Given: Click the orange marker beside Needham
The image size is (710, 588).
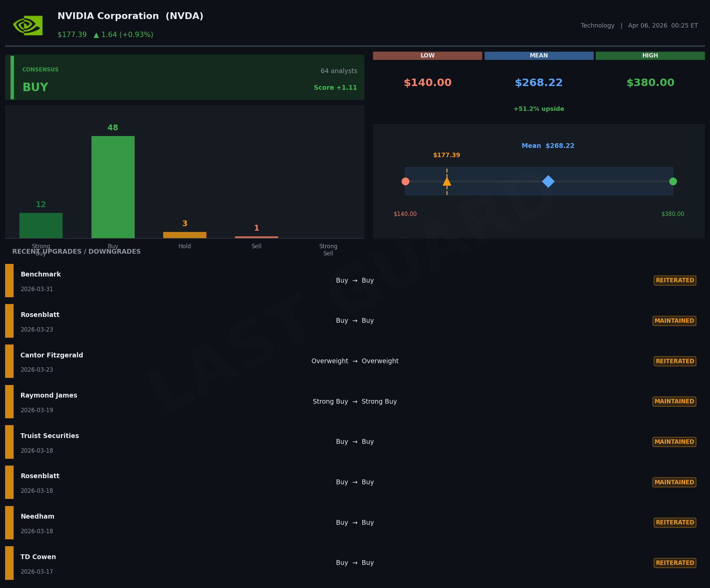Looking at the screenshot, I should point(9,522).
